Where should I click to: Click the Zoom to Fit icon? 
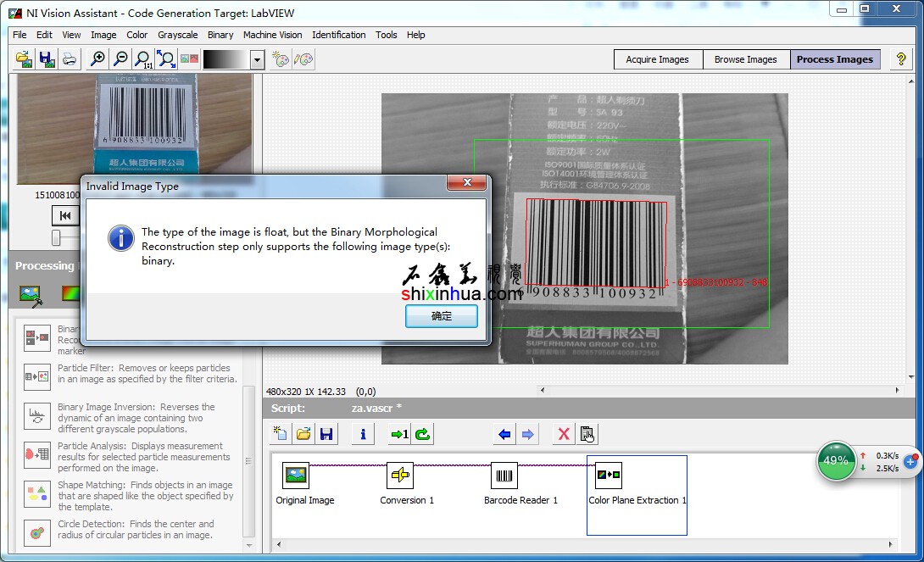coord(166,59)
